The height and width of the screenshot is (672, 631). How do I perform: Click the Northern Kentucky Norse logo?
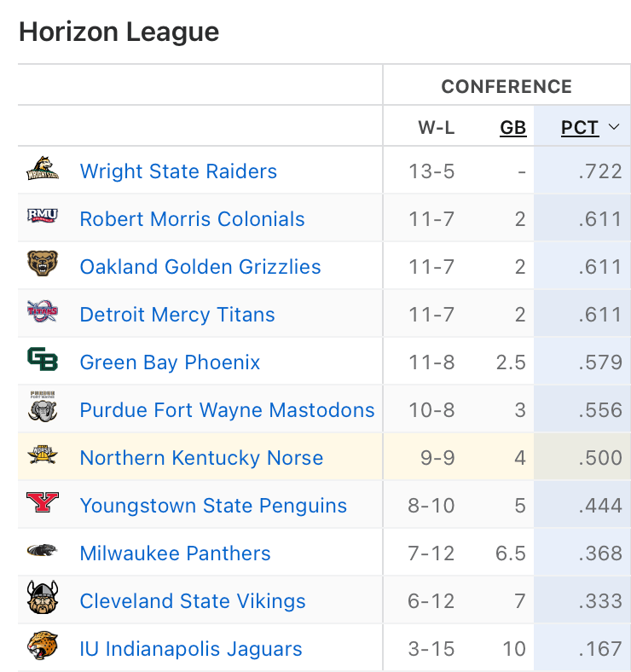43,457
